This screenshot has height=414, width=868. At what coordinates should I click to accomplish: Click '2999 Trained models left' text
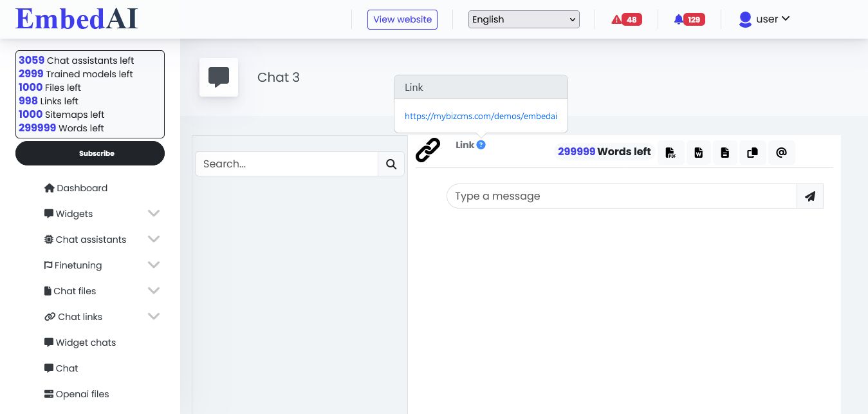76,74
